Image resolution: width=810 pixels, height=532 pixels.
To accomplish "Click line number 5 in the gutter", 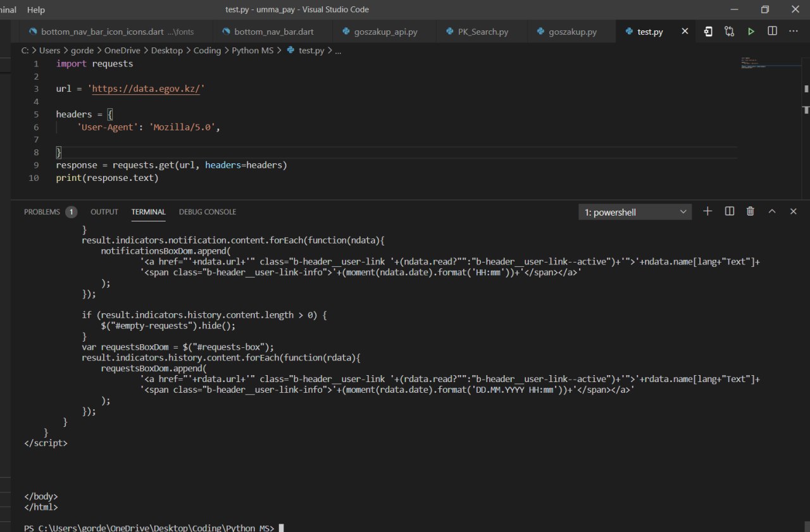I will pyautogui.click(x=36, y=114).
